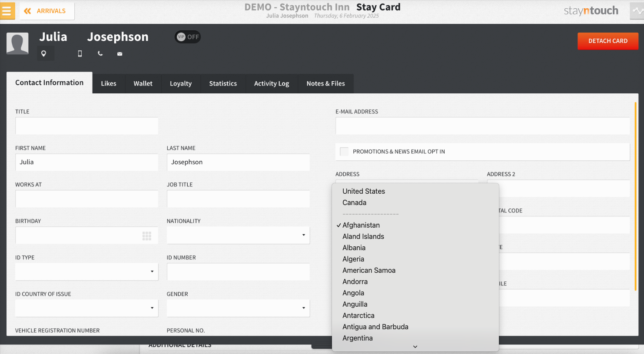Select Argentina in the country list

point(415,338)
